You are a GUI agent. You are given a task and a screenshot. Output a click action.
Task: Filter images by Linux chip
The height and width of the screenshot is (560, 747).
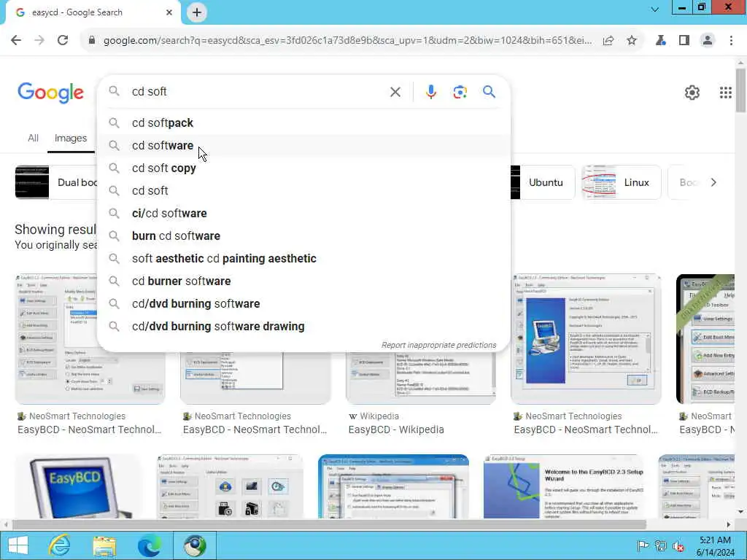tap(622, 182)
